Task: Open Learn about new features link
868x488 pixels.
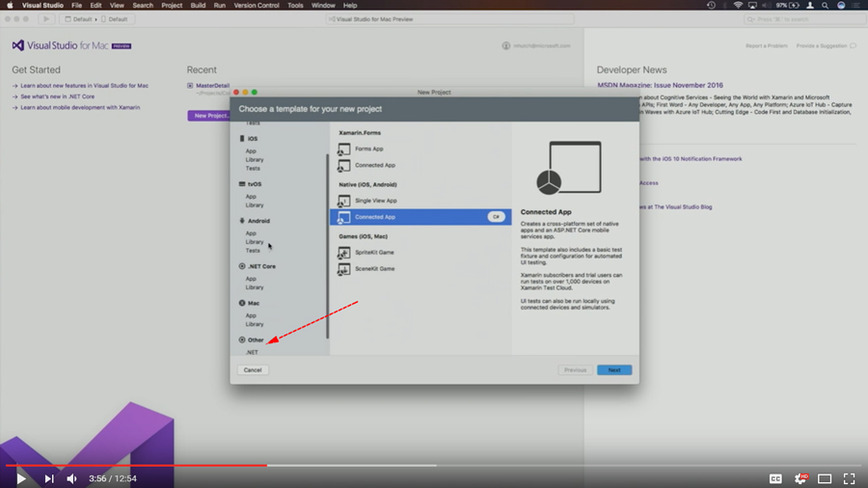Action: tap(84, 86)
